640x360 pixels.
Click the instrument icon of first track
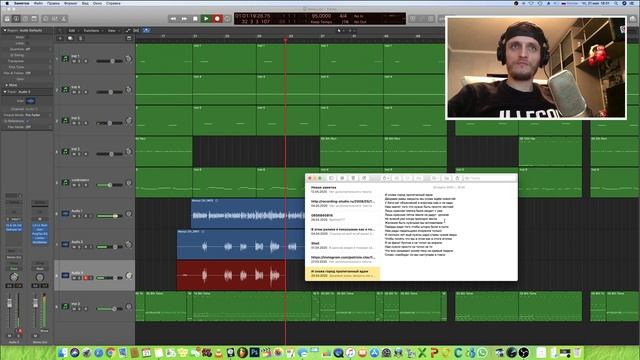pyautogui.click(x=65, y=58)
